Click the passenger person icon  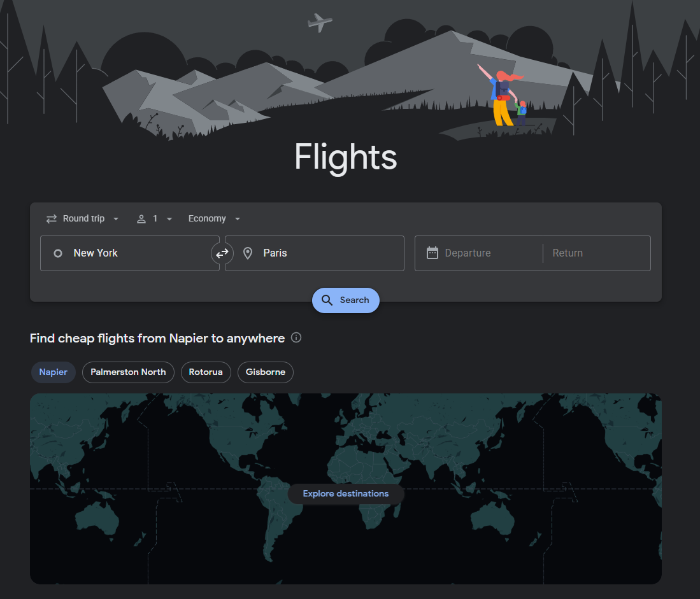[141, 218]
